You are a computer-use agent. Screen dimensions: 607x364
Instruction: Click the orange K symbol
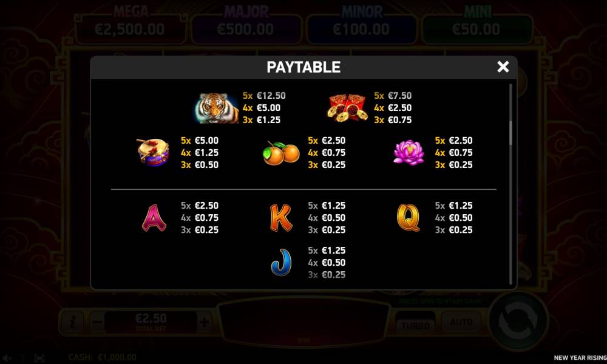(x=280, y=218)
